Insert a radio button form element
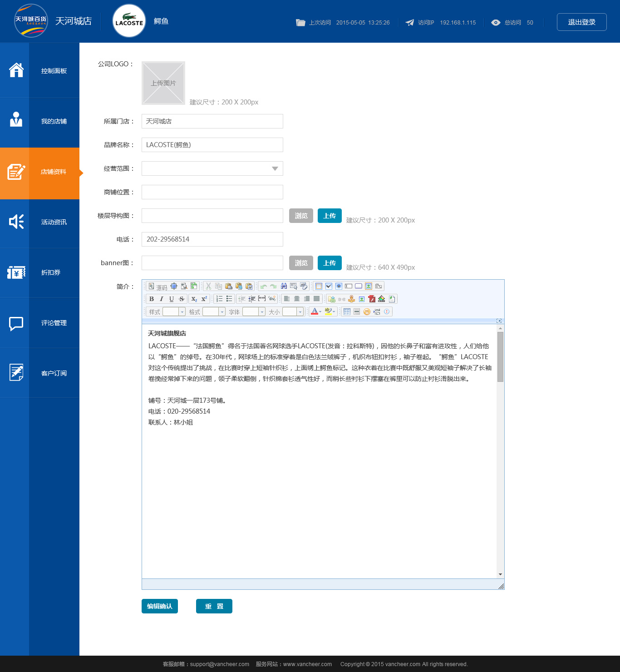The width and height of the screenshot is (620, 672). 339,286
